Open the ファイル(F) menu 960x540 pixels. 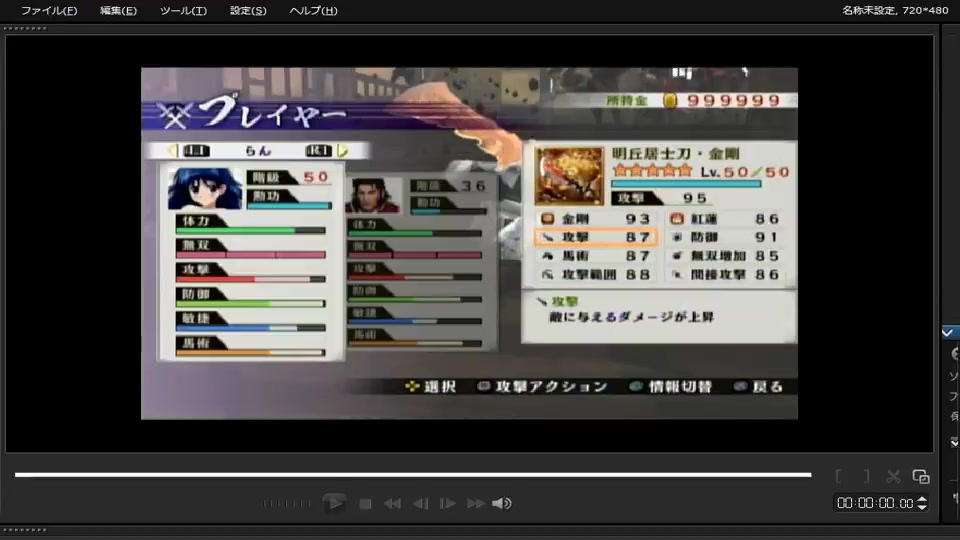click(49, 10)
